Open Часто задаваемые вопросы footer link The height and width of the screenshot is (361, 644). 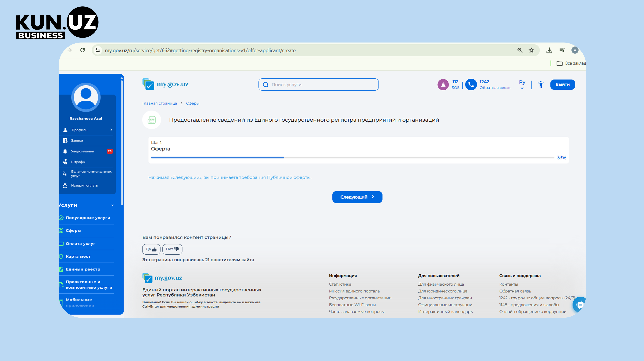coord(357,312)
